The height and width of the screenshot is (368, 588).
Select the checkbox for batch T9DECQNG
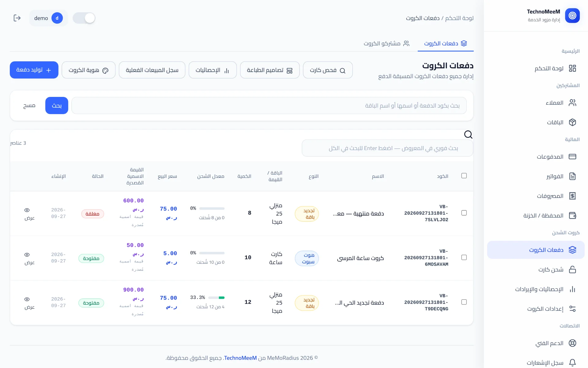point(464,302)
